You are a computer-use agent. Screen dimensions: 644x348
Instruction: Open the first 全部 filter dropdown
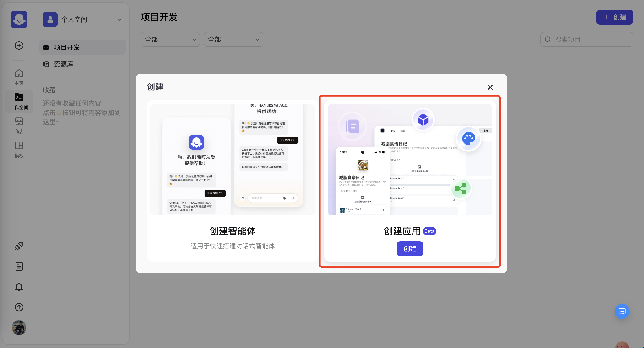[170, 39]
